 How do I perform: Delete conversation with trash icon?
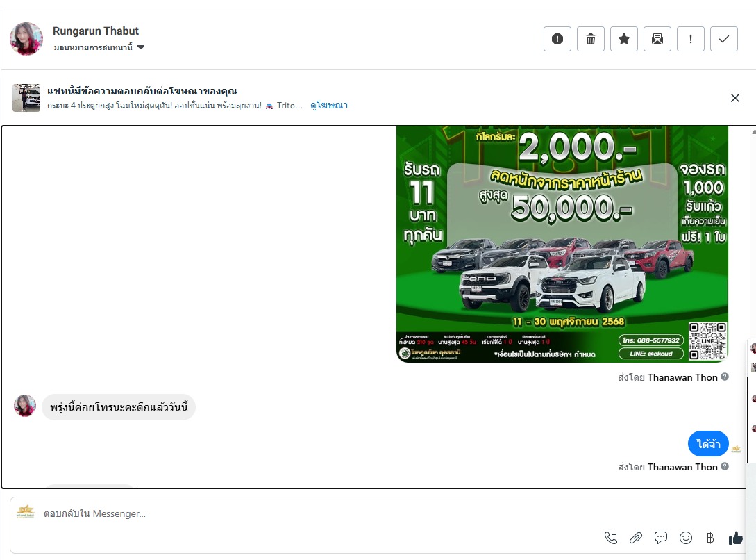[x=591, y=39]
